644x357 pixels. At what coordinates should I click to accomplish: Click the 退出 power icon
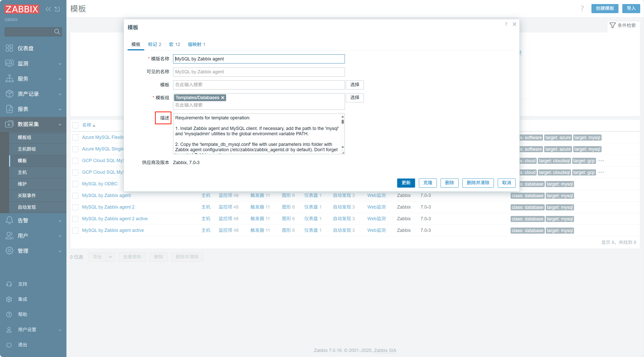(9, 345)
